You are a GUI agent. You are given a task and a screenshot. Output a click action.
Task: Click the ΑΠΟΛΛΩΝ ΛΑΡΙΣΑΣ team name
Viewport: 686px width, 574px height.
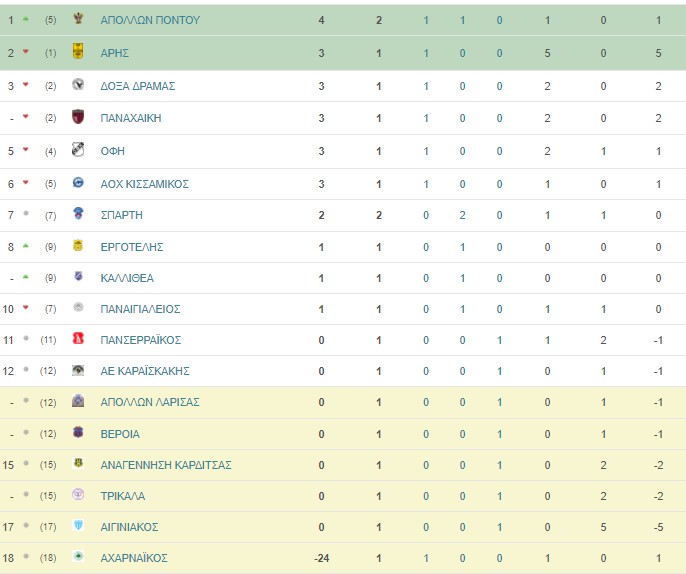pos(150,402)
